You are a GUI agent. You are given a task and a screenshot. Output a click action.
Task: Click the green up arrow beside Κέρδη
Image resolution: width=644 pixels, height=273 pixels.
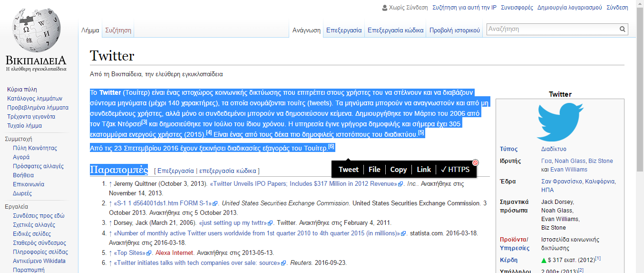pyautogui.click(x=544, y=261)
